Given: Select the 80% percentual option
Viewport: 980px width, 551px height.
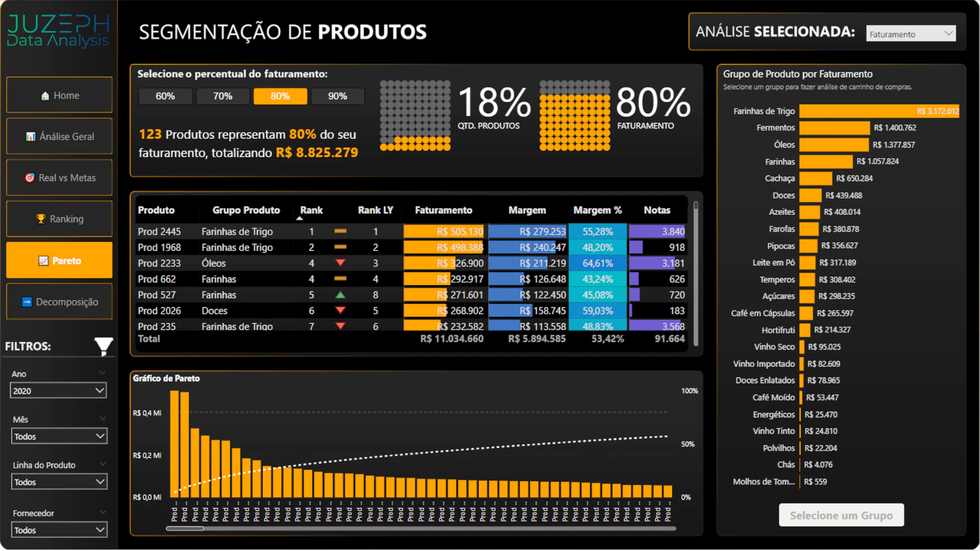Looking at the screenshot, I should click(x=280, y=96).
